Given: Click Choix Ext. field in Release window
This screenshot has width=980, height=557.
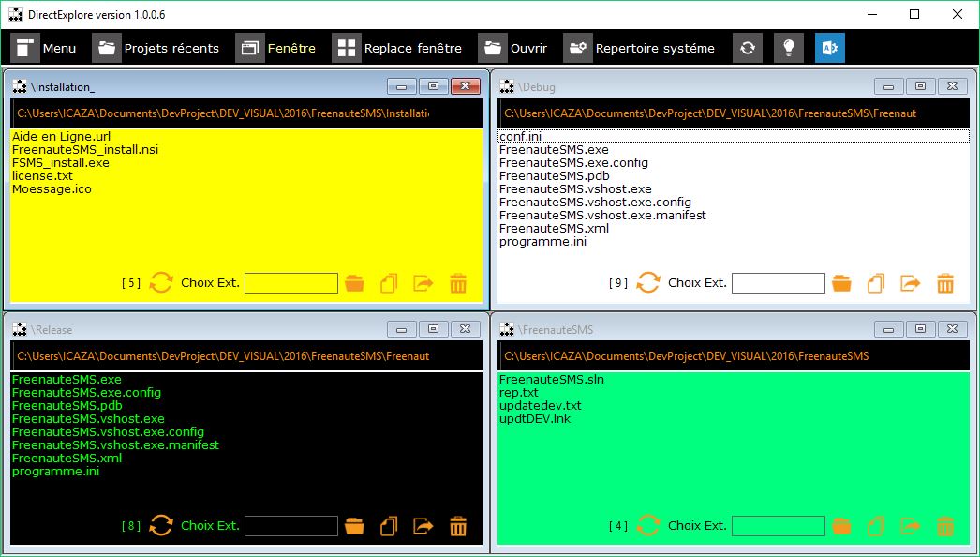Looking at the screenshot, I should [x=291, y=526].
